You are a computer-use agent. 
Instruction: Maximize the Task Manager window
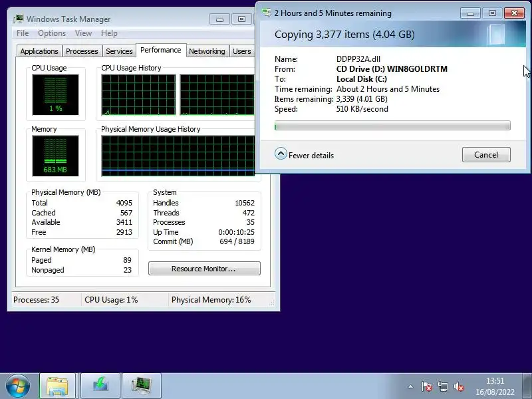click(241, 19)
